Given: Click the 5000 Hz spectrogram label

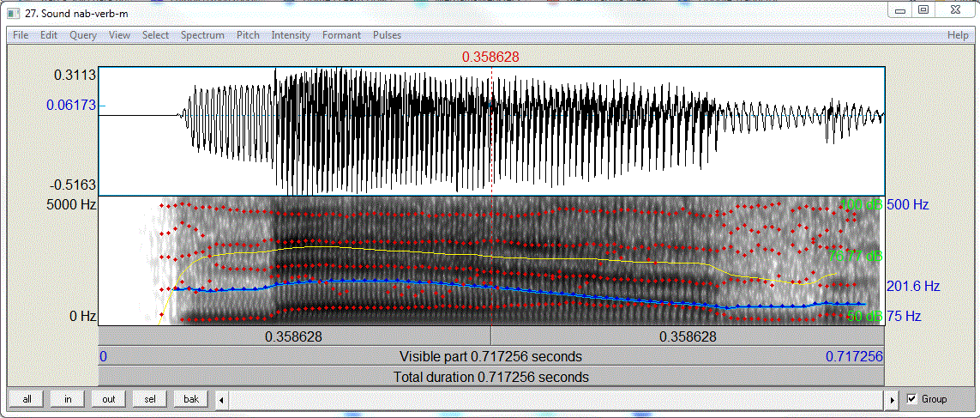Looking at the screenshot, I should (x=69, y=204).
